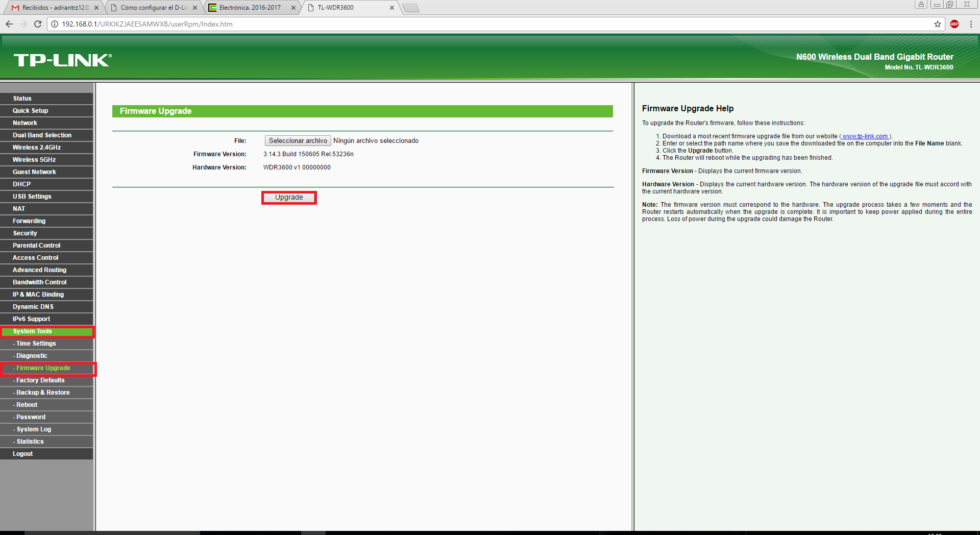Screen dimensions: 980x535
Task: Open the Diagnostic submenu
Action: pyautogui.click(x=46, y=356)
